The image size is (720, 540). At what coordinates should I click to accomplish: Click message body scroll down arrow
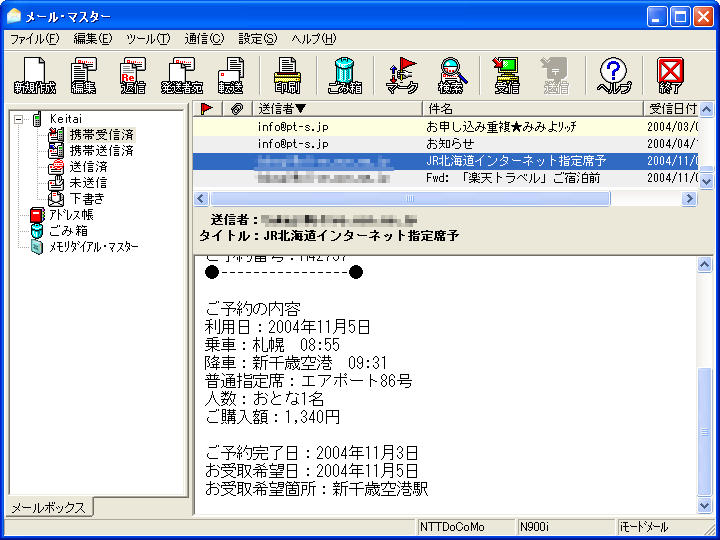tap(705, 506)
